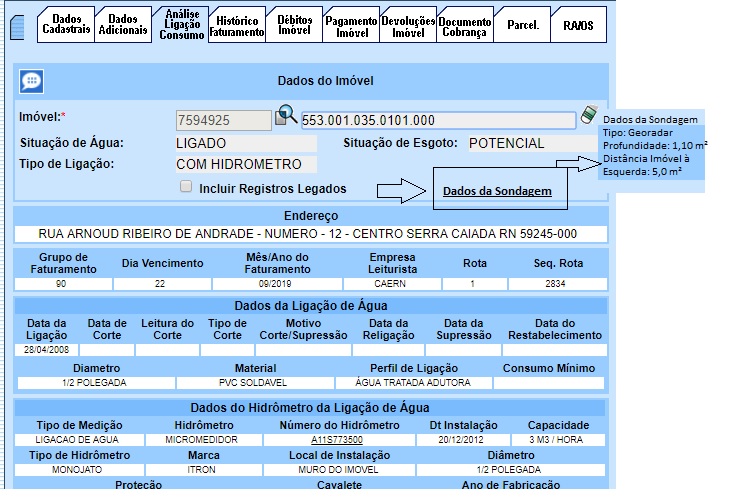Click the Dados da Sondagem link

pyautogui.click(x=497, y=191)
